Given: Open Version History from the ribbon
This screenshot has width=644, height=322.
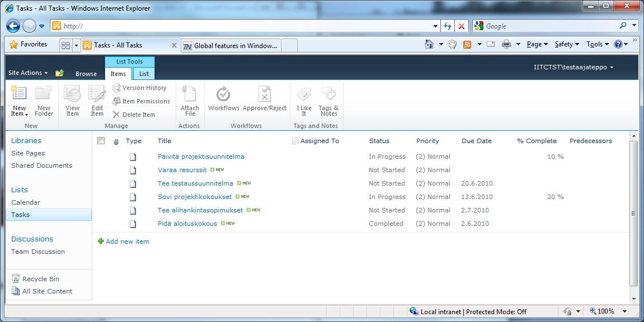Looking at the screenshot, I should pyautogui.click(x=139, y=88).
